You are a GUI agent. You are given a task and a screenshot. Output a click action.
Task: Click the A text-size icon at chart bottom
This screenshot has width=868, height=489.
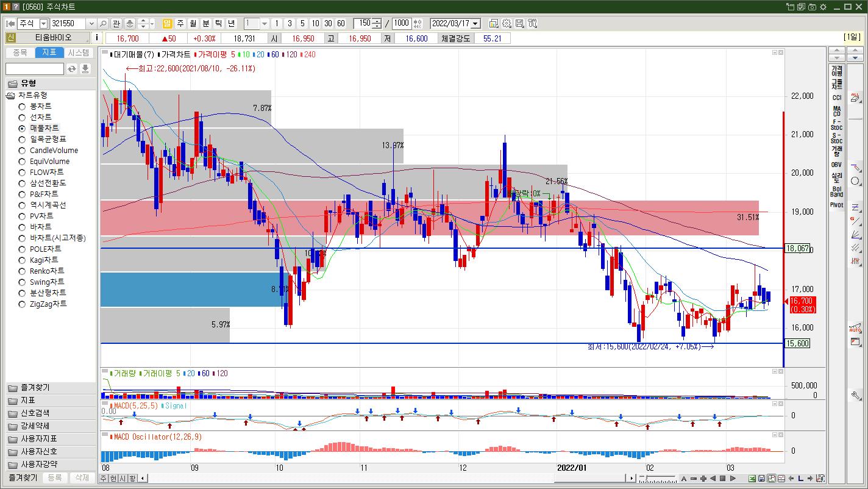pyautogui.click(x=684, y=479)
